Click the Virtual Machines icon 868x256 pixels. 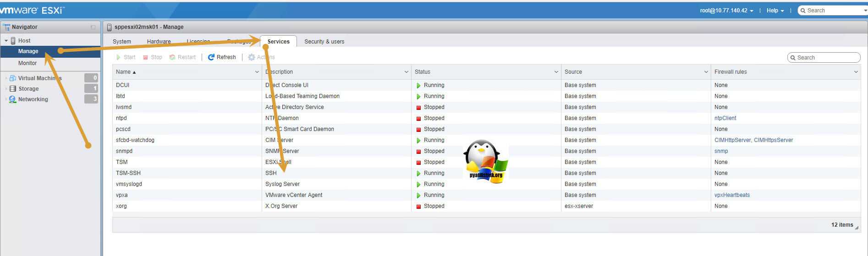[13, 78]
